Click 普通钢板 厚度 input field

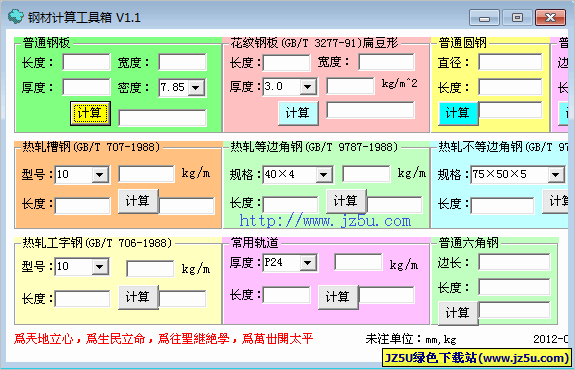pyautogui.click(x=87, y=87)
